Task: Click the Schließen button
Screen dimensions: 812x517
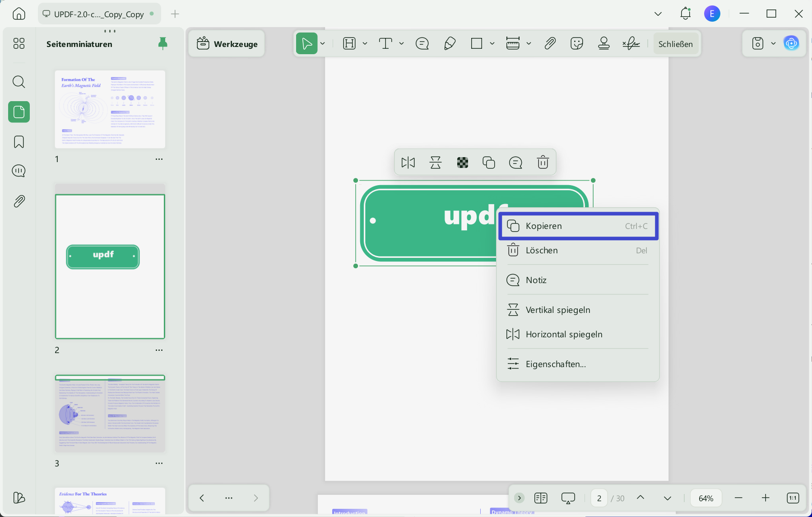Action: (676, 44)
